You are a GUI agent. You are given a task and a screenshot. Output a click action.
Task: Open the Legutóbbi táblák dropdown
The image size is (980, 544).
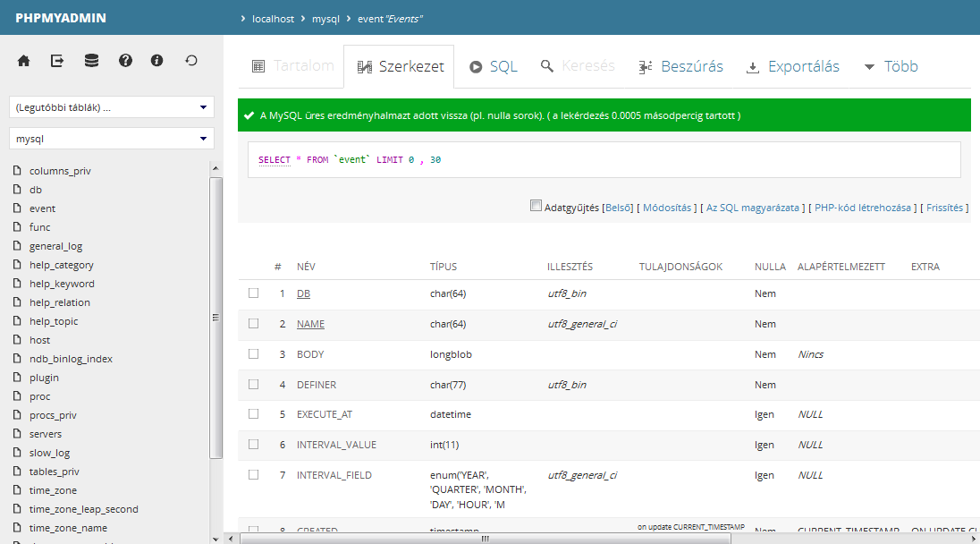pos(111,107)
